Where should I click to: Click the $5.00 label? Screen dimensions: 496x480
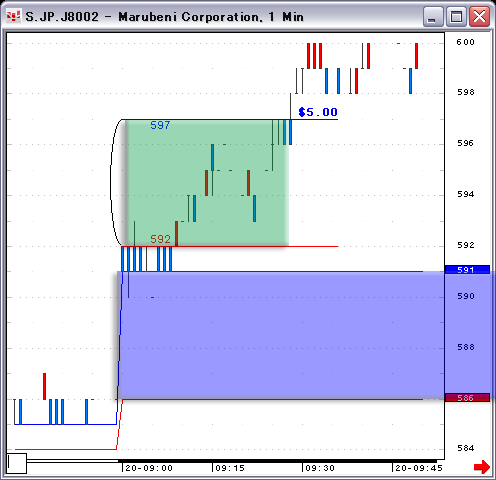click(x=318, y=112)
